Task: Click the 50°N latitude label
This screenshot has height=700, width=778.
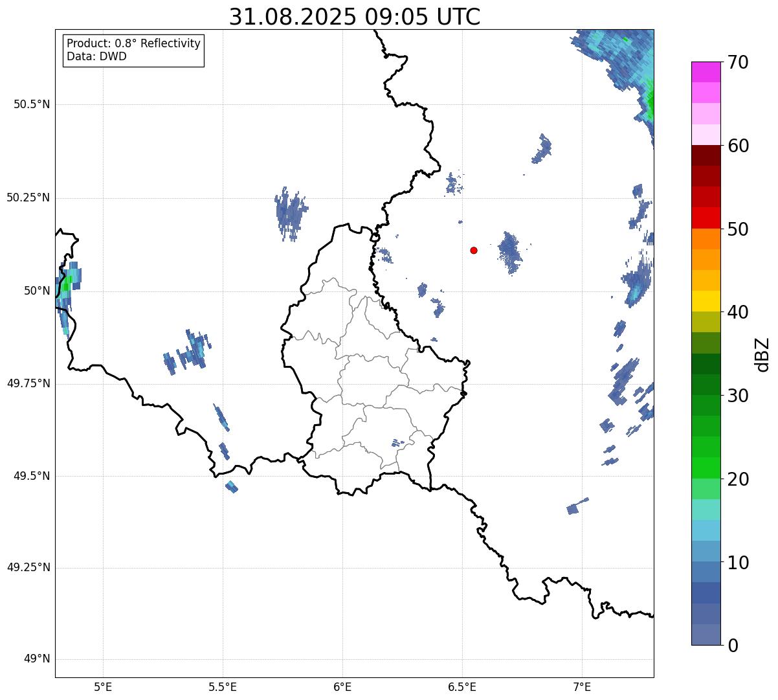Action: [x=37, y=291]
